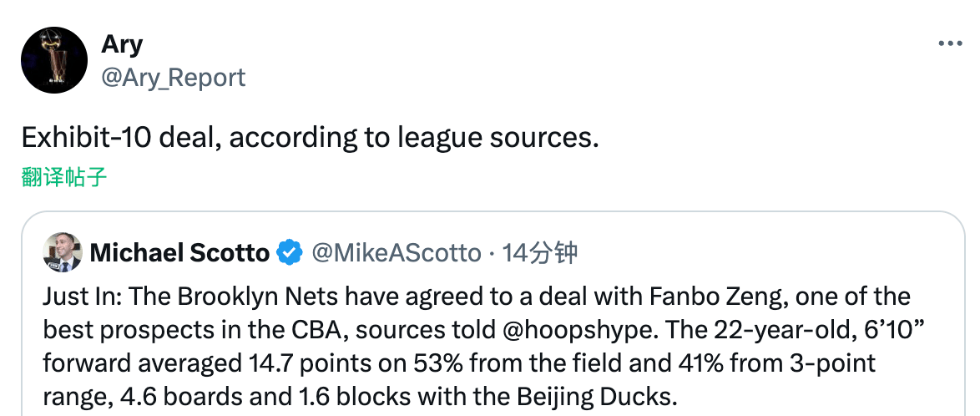The height and width of the screenshot is (416, 980).
Task: Open the Ary display name profile link
Action: tap(121, 43)
